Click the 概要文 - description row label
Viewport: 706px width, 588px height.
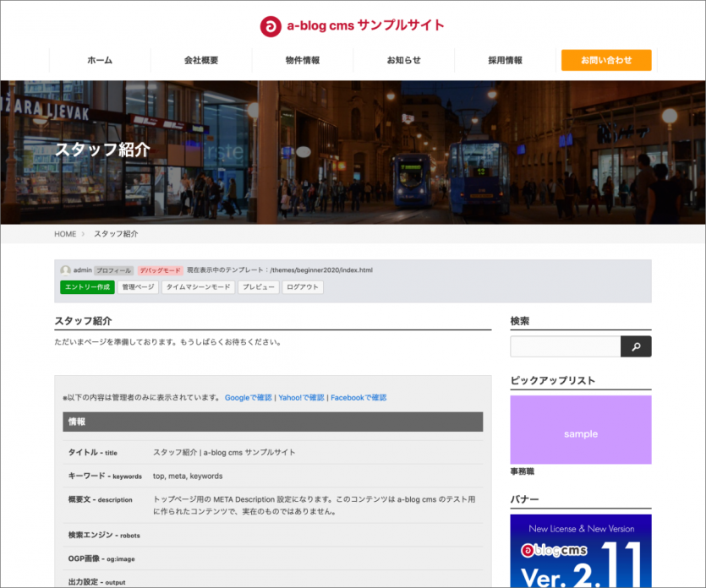(x=101, y=499)
